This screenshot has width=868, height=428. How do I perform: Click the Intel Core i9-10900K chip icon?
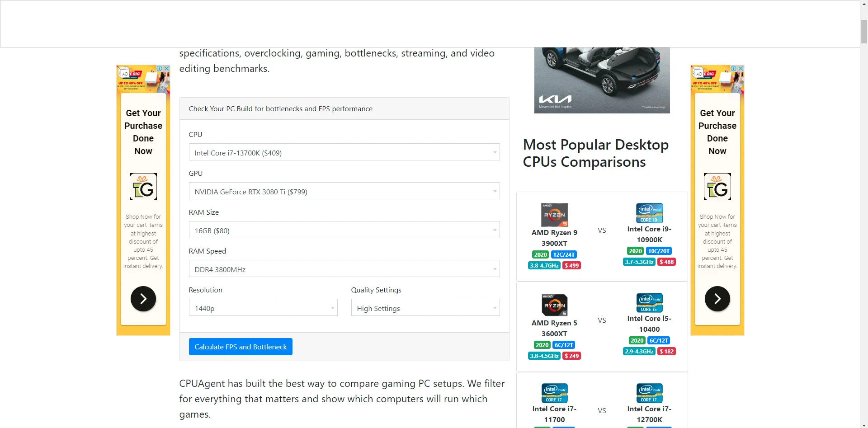pos(650,213)
